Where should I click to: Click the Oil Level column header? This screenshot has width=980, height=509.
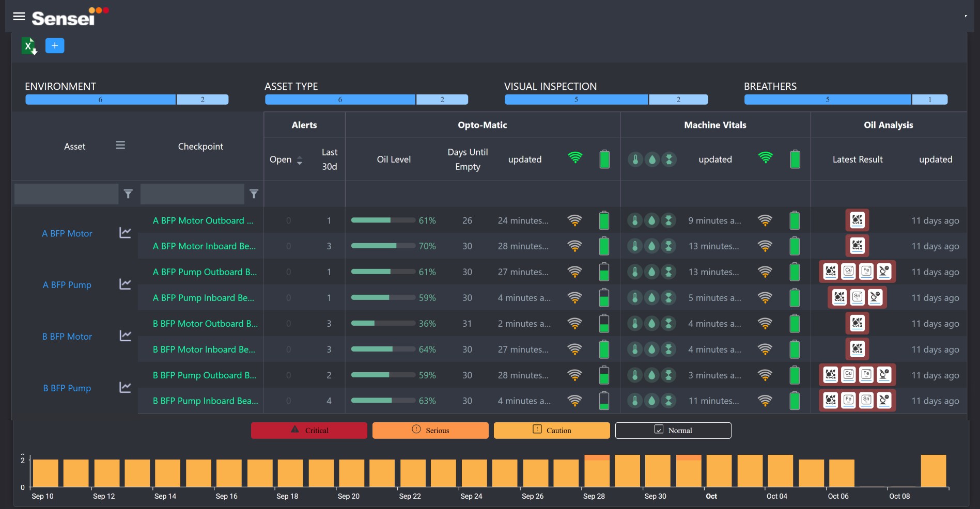[x=394, y=160]
